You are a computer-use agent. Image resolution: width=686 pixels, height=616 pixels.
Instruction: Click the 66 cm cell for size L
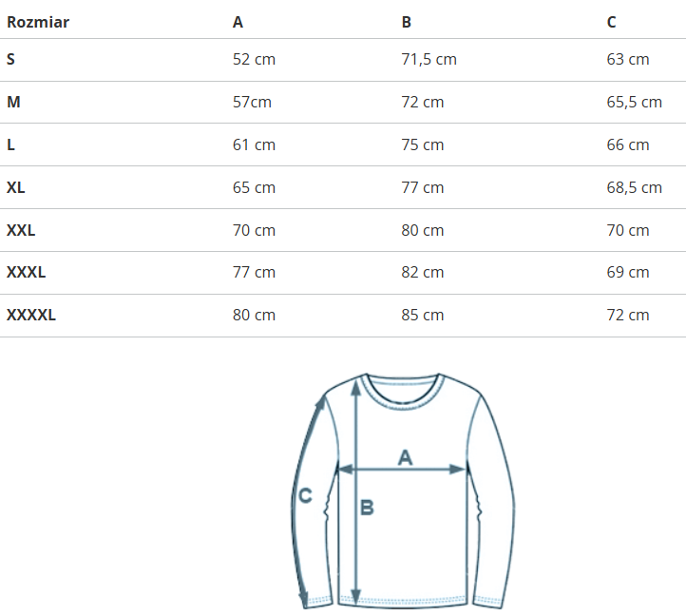[627, 144]
